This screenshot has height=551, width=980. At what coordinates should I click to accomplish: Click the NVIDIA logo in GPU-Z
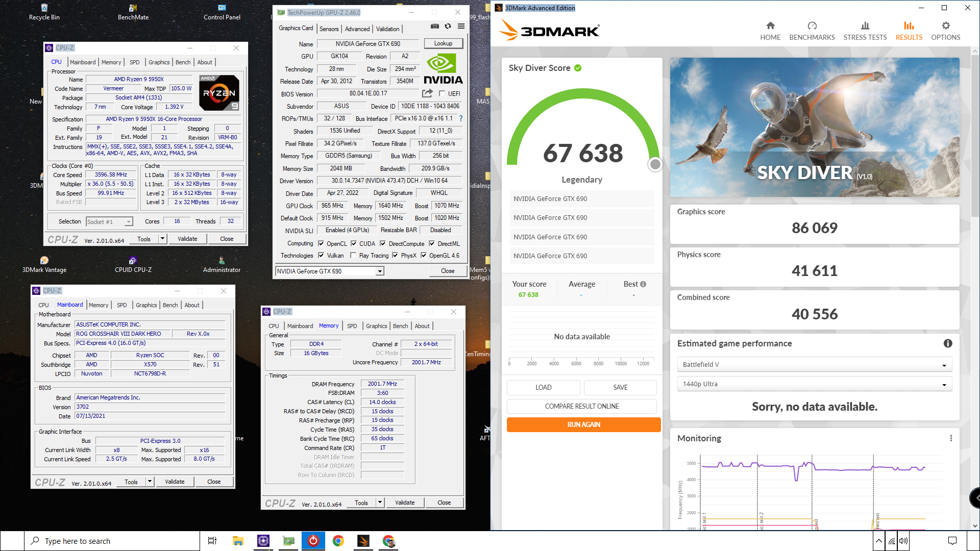443,69
